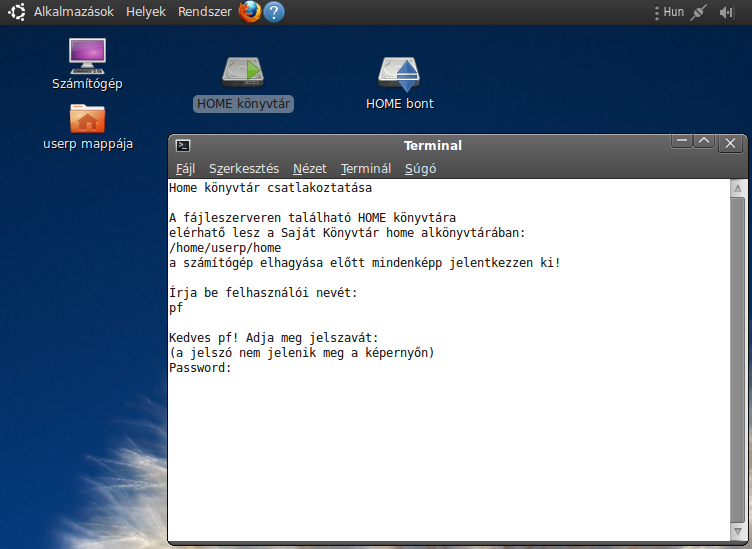The image size is (752, 549).
Task: Open the Fájl menu in Terminal
Action: click(186, 168)
